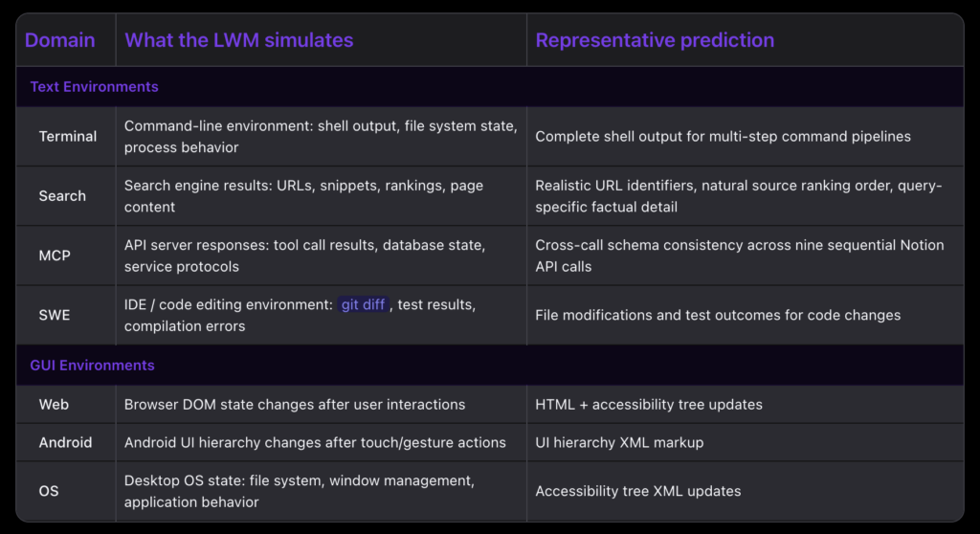Click the 'Accessibility tree XML updates' cell
Image resolution: width=980 pixels, height=534 pixels.
pyautogui.click(x=745, y=492)
